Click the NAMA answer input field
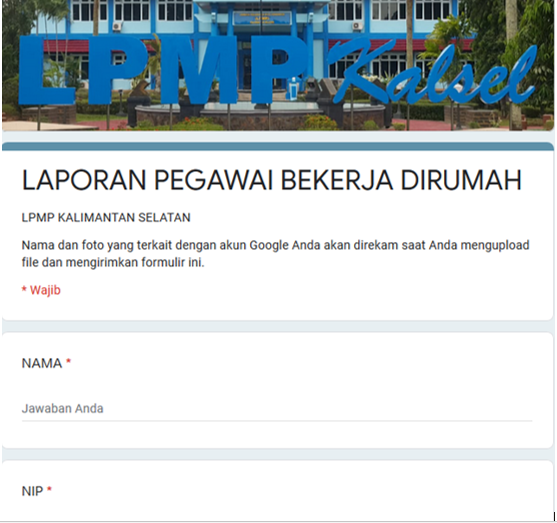This screenshot has height=523, width=557. [x=277, y=409]
